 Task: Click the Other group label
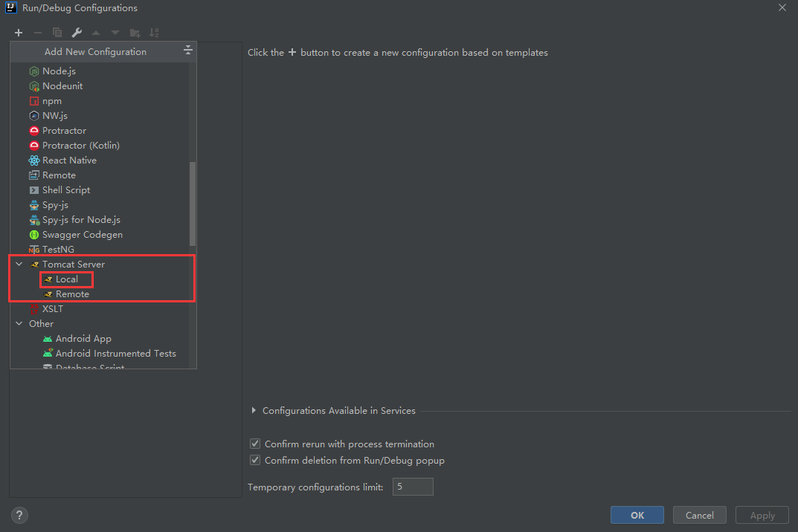point(41,323)
